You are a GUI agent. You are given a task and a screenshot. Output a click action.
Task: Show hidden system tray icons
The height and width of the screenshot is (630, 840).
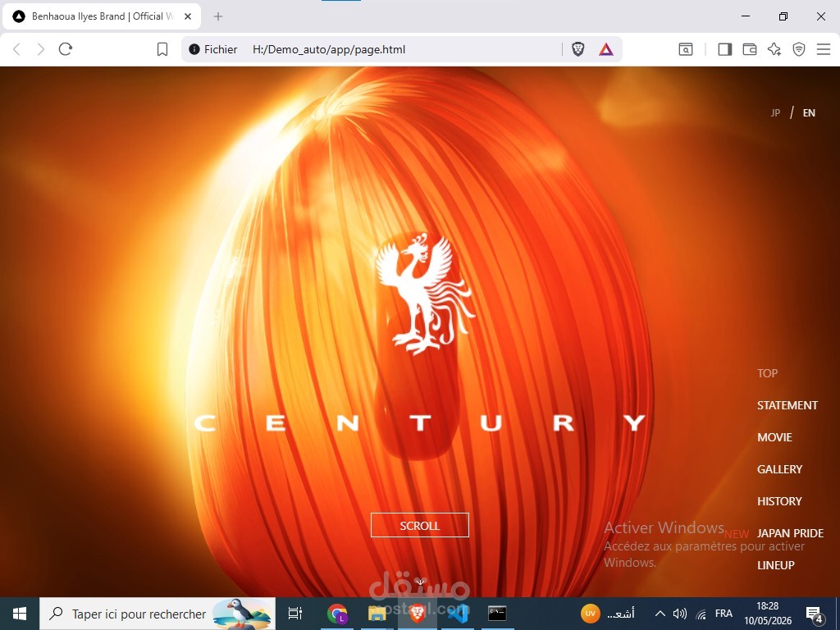(x=660, y=614)
